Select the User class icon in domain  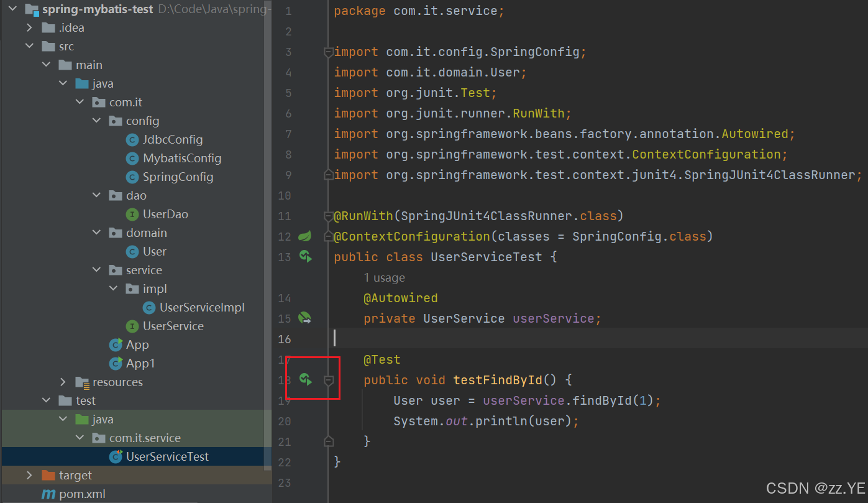pos(132,252)
